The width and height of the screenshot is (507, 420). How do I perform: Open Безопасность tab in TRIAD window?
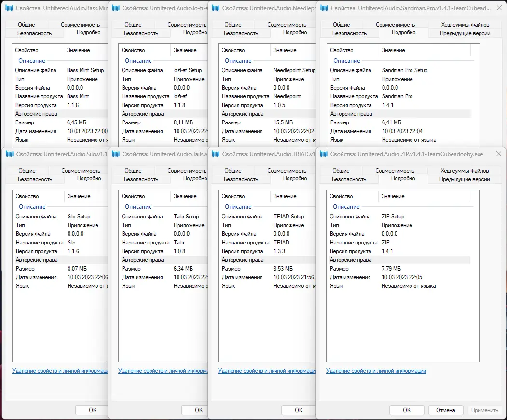[241, 179]
